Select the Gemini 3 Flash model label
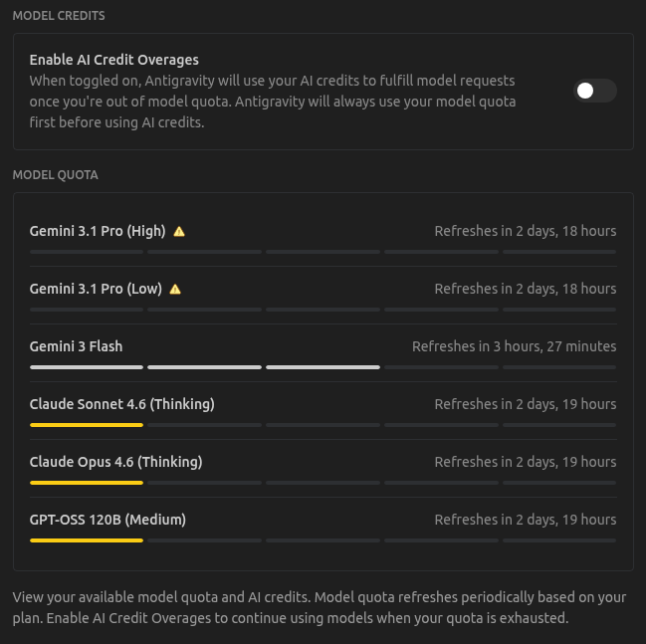Viewport: 646px width, 644px height. pos(77,346)
